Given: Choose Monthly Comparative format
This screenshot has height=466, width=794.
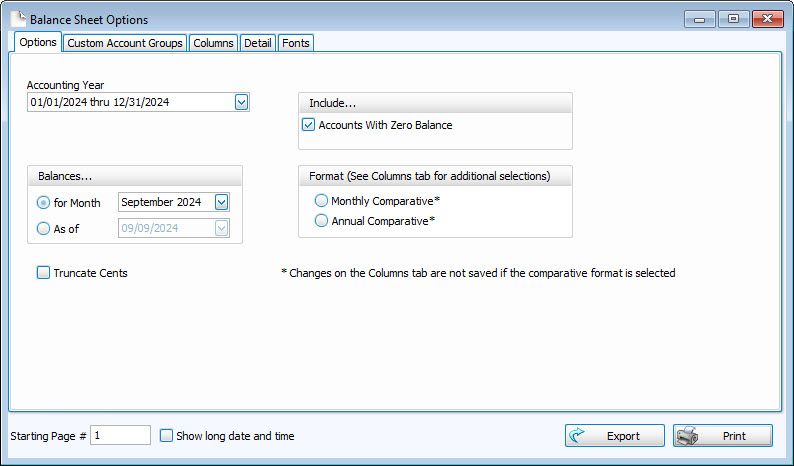Looking at the screenshot, I should click(321, 201).
